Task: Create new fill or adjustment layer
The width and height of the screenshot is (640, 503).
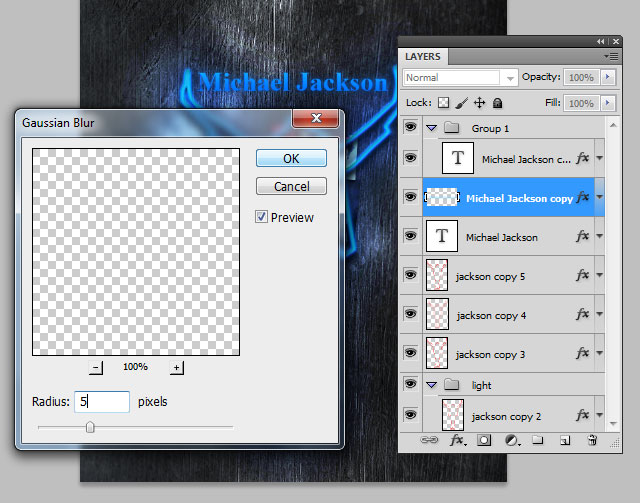Action: click(512, 440)
